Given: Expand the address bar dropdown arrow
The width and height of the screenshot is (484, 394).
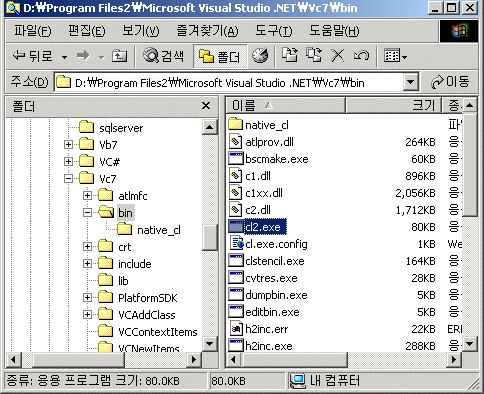Looking at the screenshot, I should [411, 82].
